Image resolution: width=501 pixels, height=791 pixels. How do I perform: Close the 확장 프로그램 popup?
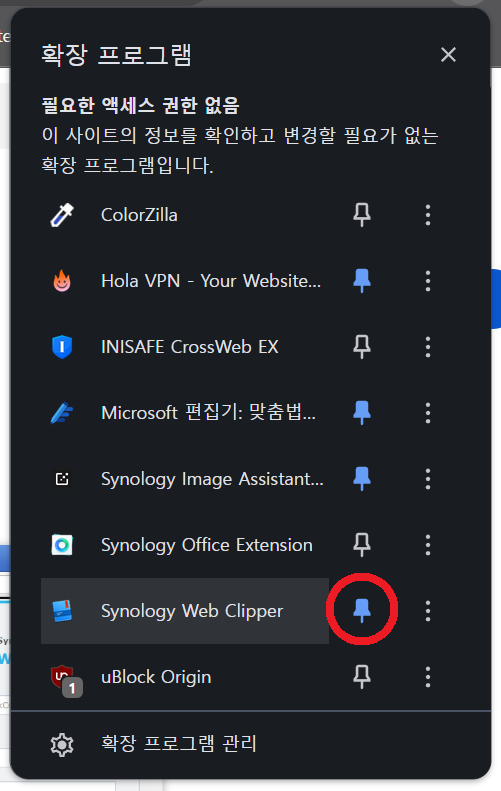coord(448,54)
